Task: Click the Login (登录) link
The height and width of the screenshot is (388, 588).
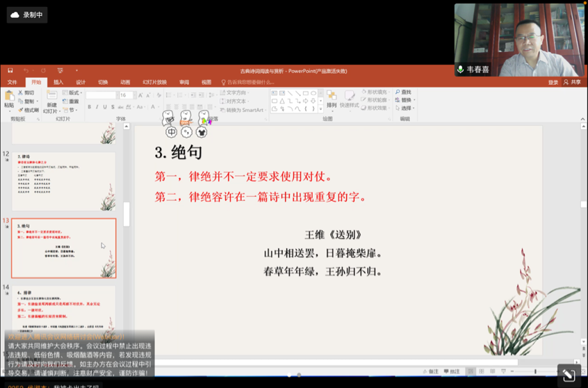Action: tap(553, 82)
